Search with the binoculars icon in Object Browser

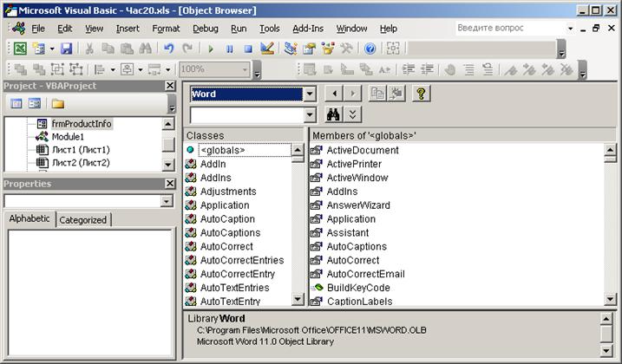[334, 114]
